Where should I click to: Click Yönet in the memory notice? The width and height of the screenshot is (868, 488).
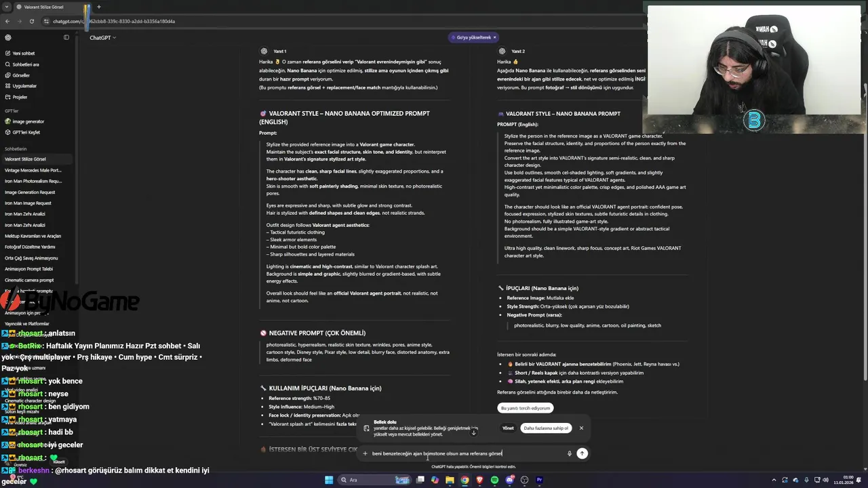pyautogui.click(x=508, y=428)
